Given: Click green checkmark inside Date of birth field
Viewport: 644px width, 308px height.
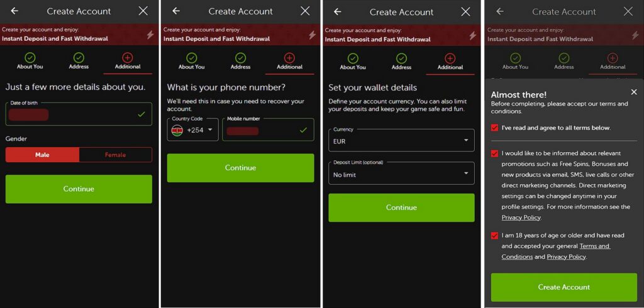Looking at the screenshot, I should pyautogui.click(x=141, y=114).
